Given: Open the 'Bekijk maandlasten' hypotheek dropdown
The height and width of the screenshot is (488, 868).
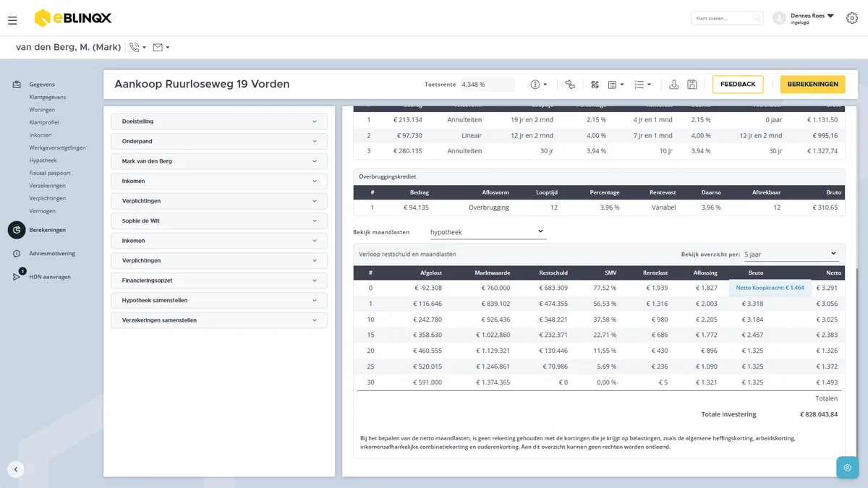Looking at the screenshot, I should click(x=487, y=232).
